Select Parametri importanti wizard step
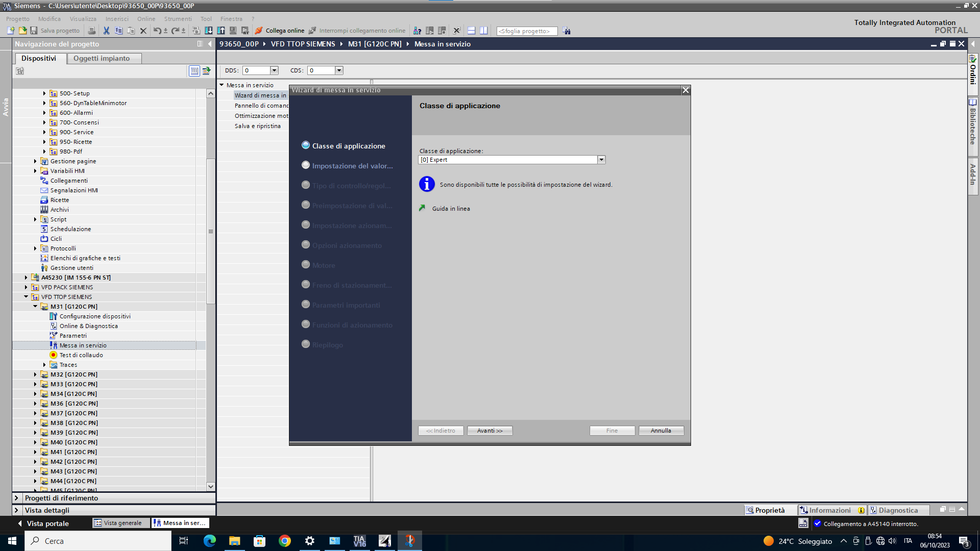The image size is (980, 551). pos(341,305)
